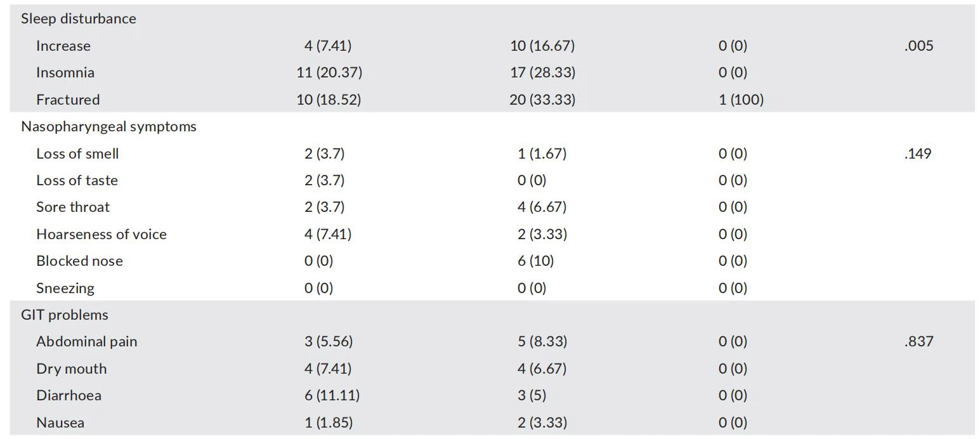Select the Loss of smell label
The image size is (980, 439).
(x=77, y=154)
